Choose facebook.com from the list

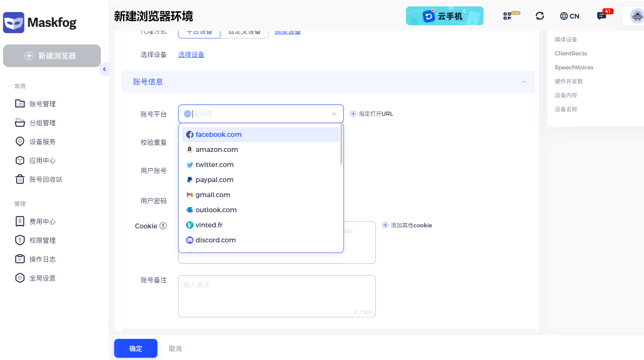[261, 135]
